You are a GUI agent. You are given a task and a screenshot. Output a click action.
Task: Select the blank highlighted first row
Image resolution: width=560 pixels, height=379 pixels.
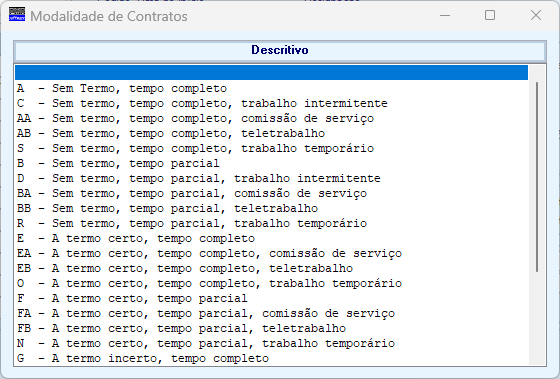(271, 73)
